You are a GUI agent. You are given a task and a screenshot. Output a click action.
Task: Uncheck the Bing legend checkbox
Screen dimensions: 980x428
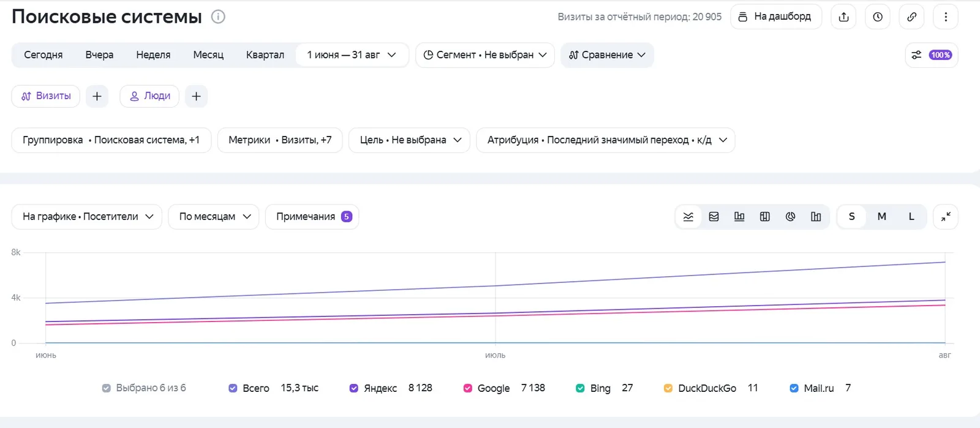(x=580, y=388)
